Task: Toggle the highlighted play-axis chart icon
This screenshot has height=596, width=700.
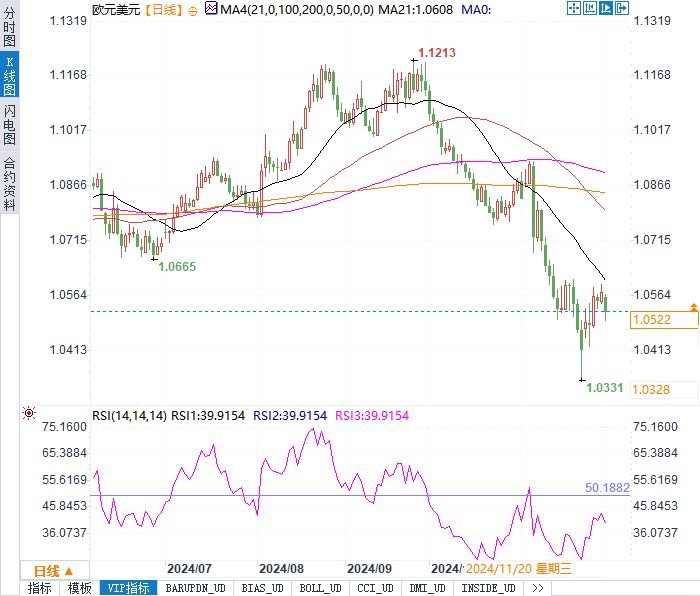Action: [x=605, y=8]
